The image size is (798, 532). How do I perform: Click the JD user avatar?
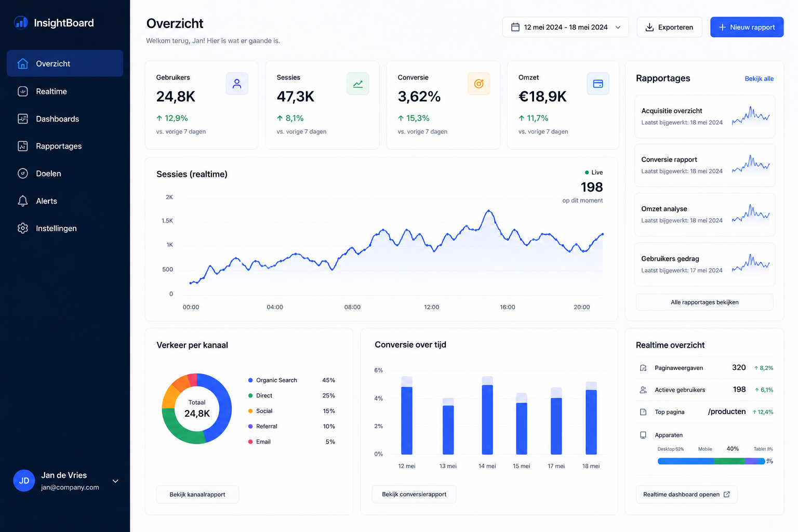24,481
